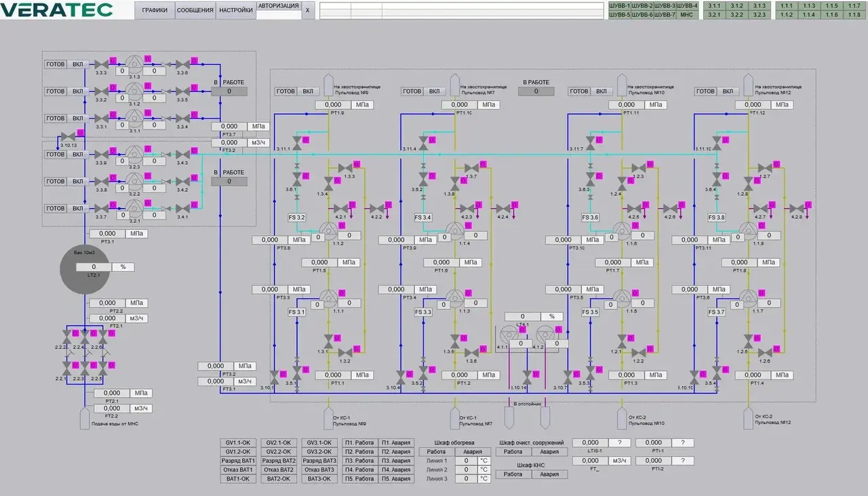
Task: Click valve 3.3.3 icon
Action: tap(102, 64)
